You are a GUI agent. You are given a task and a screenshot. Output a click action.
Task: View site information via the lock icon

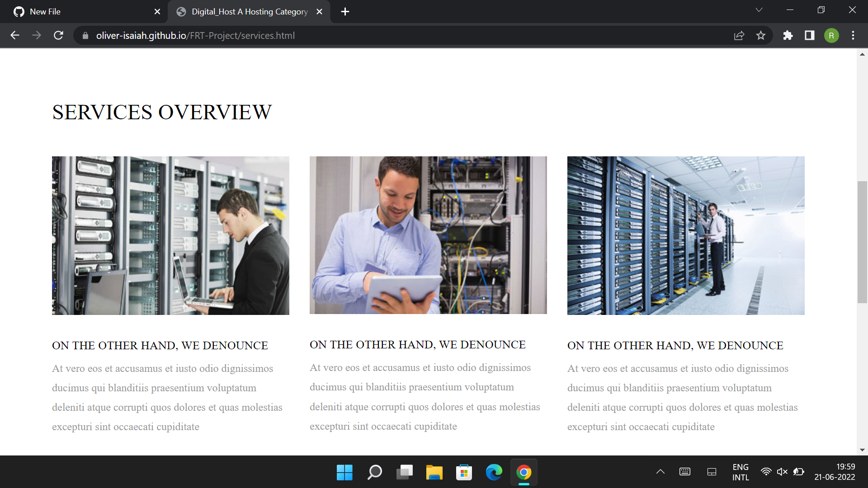tap(85, 35)
